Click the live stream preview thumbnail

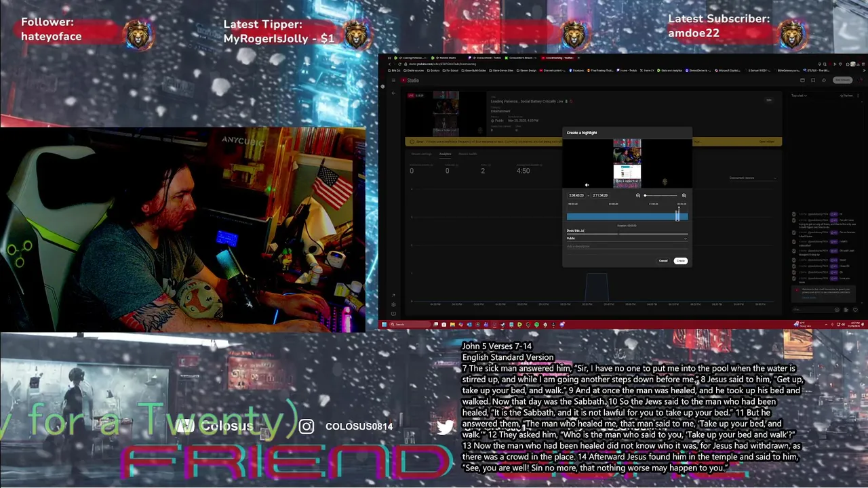tap(446, 113)
